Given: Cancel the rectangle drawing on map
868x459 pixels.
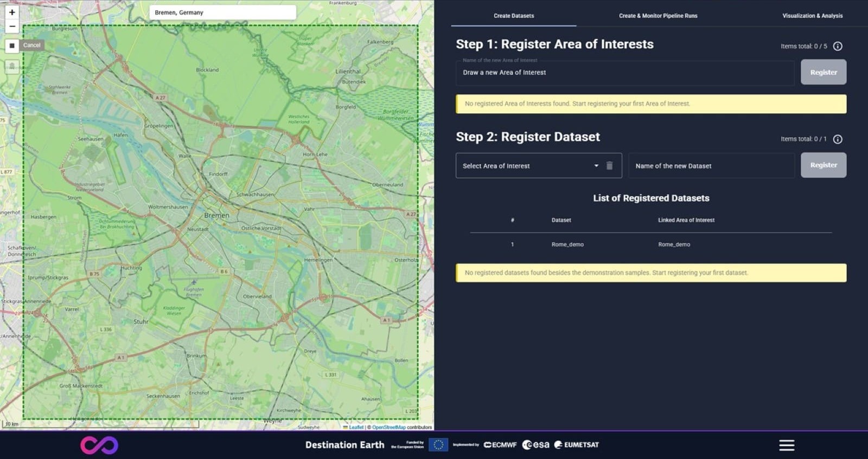Looking at the screenshot, I should 31,46.
